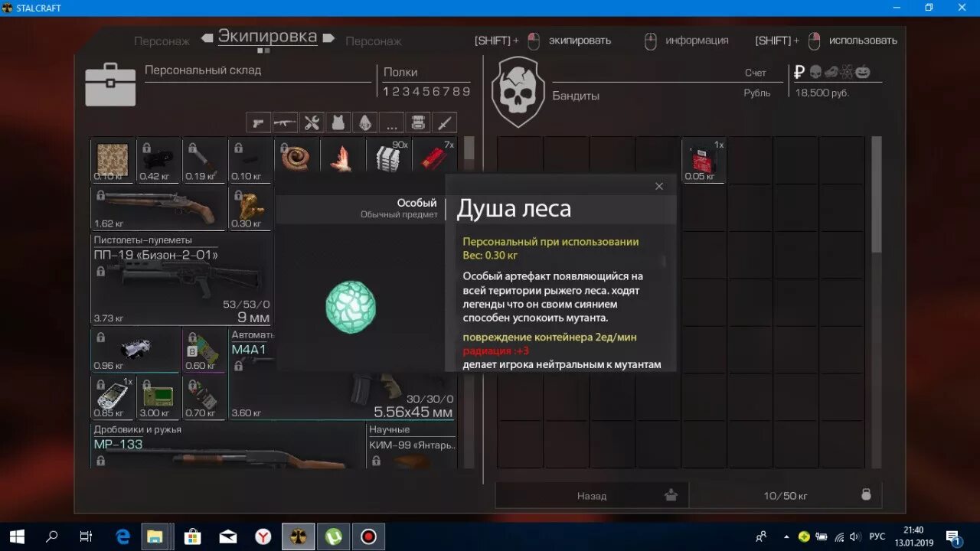Open storage shelf 5
The height and width of the screenshot is (551, 980).
point(426,91)
